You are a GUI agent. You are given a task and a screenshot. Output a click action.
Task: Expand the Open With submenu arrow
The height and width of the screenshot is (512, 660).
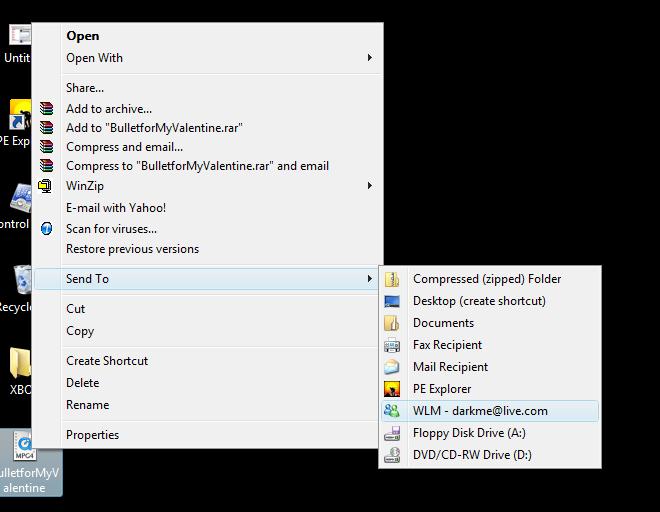click(370, 58)
